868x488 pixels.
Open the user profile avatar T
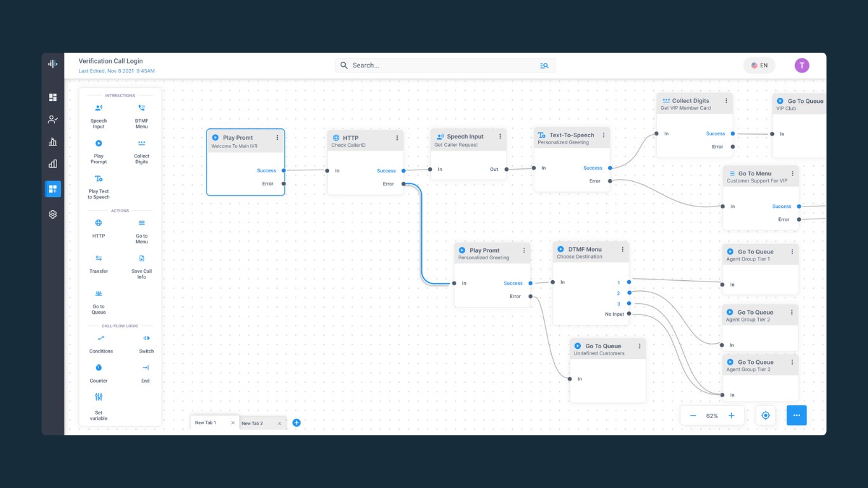coord(802,65)
